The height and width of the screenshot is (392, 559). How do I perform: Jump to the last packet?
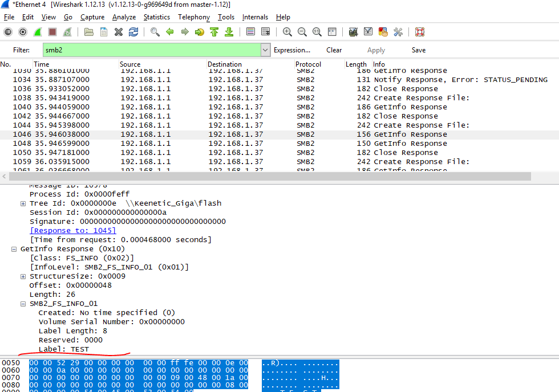(x=229, y=32)
